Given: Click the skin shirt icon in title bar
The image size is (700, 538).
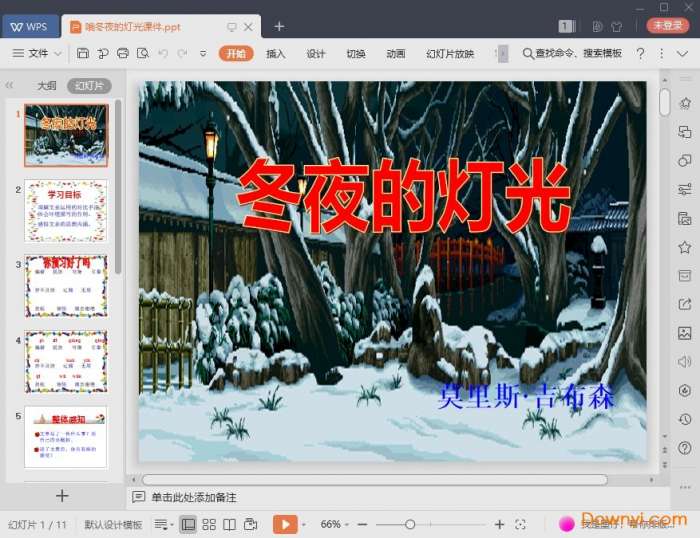Looking at the screenshot, I should 617,26.
